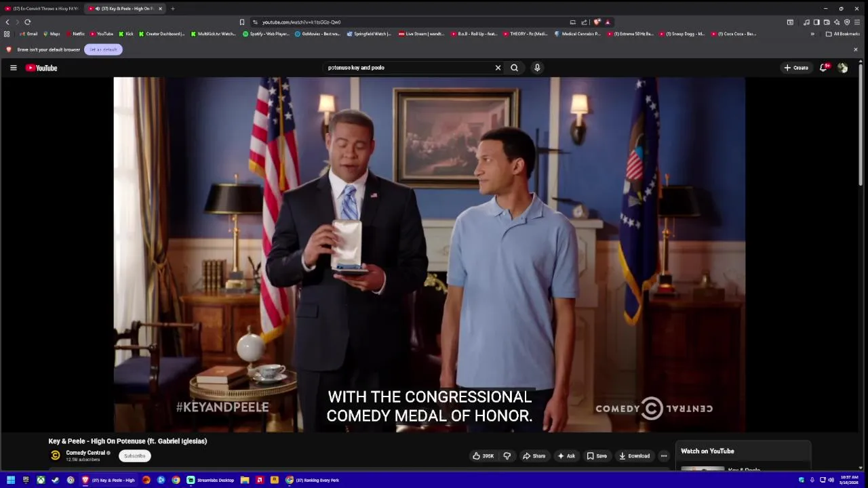Go back in browser history
The image size is (868, 488).
click(7, 22)
